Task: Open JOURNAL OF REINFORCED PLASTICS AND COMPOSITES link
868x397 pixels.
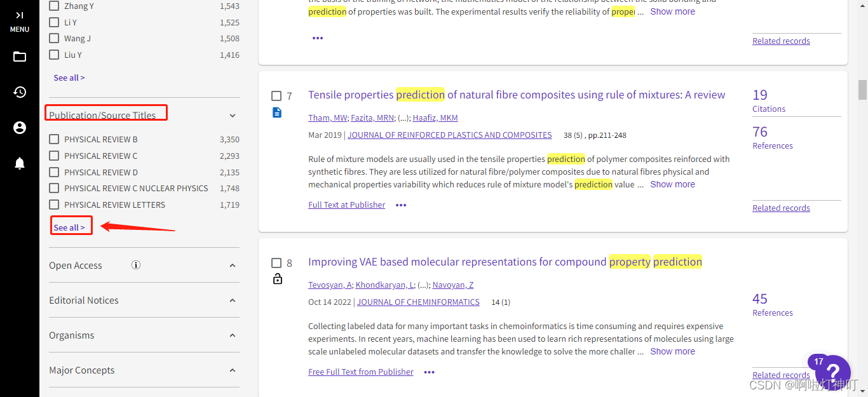Action: [450, 135]
